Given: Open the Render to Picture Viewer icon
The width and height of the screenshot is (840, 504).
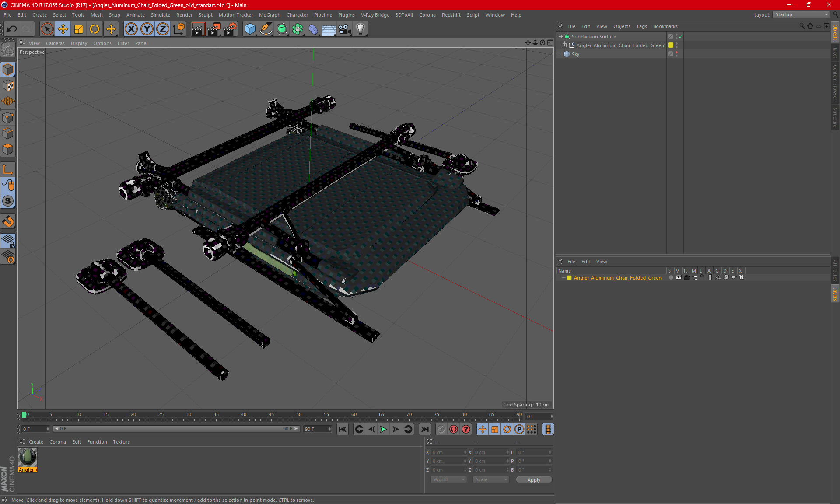Looking at the screenshot, I should click(x=213, y=29).
